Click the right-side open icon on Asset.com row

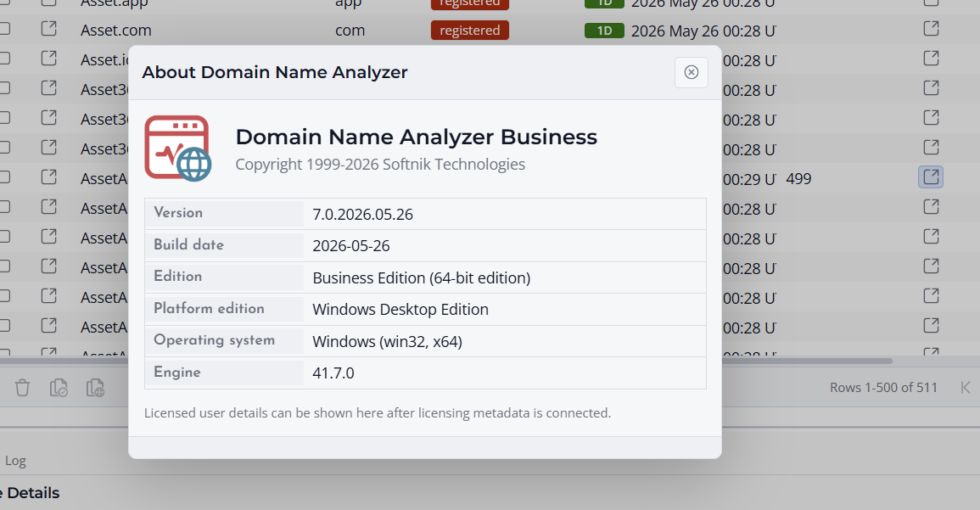(932, 29)
